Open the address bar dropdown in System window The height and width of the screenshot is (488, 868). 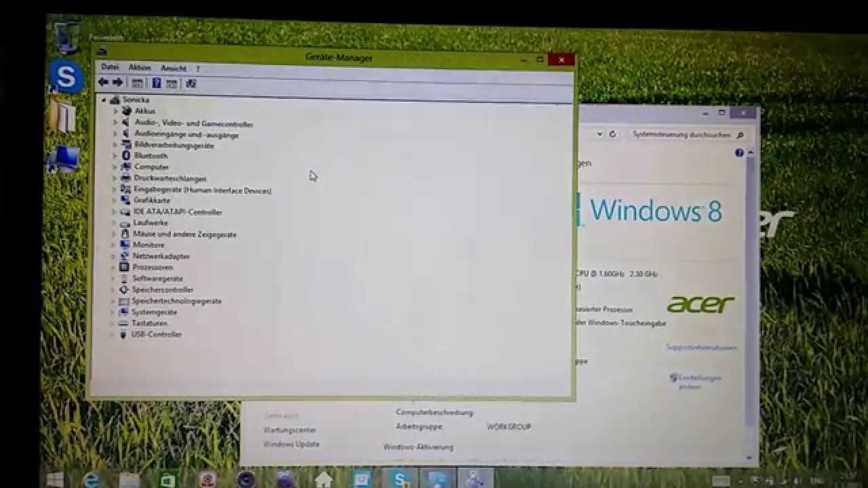(x=599, y=134)
